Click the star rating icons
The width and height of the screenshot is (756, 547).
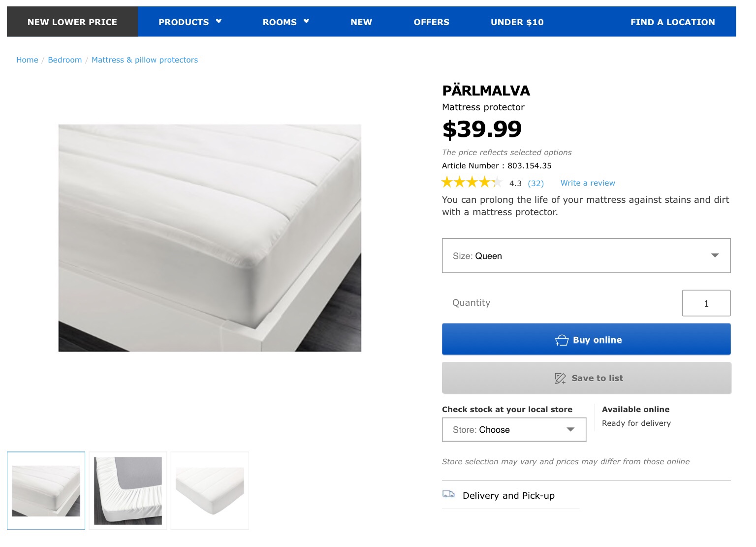tap(472, 183)
